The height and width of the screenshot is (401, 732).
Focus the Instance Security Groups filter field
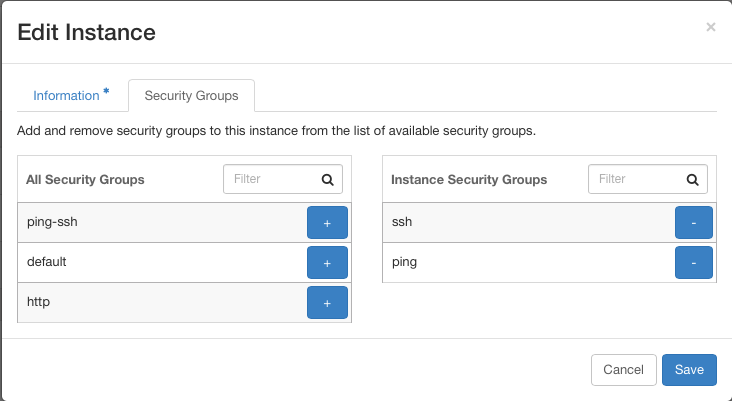[x=648, y=179]
